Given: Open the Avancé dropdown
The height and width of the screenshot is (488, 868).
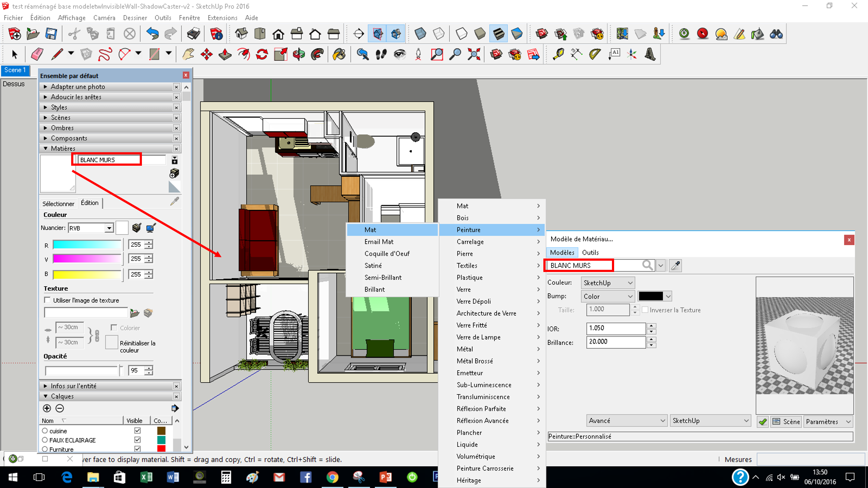Looking at the screenshot, I should click(626, 421).
